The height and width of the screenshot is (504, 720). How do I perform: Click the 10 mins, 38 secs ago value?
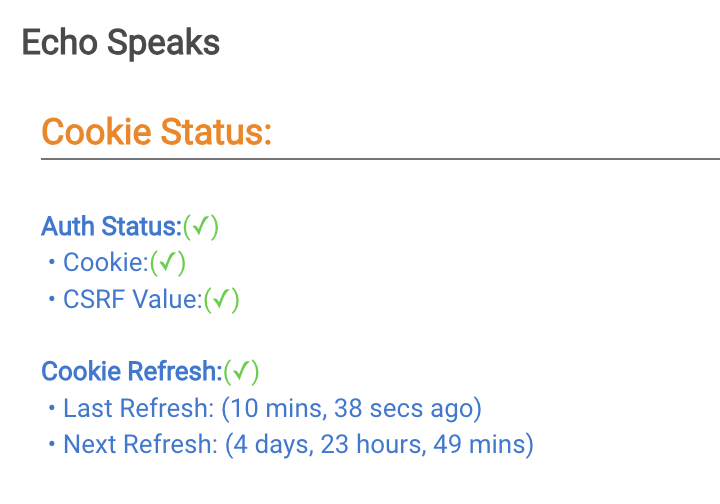point(352,408)
